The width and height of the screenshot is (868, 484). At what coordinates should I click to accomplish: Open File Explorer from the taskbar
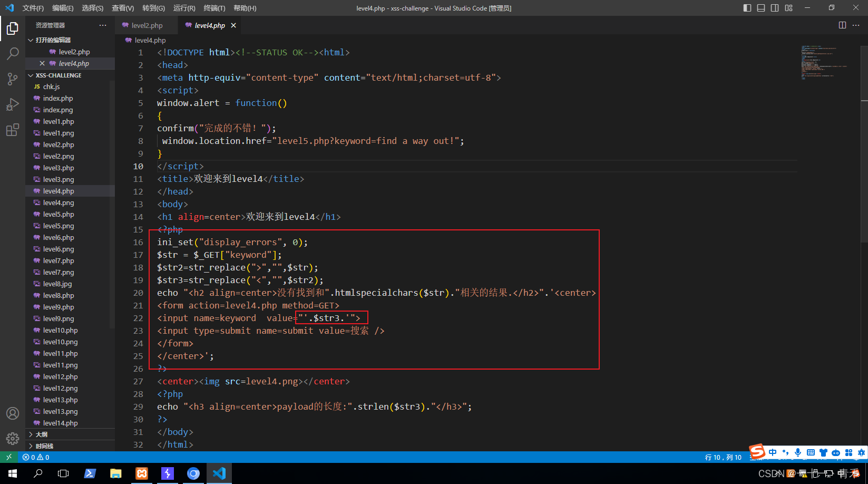(x=115, y=473)
